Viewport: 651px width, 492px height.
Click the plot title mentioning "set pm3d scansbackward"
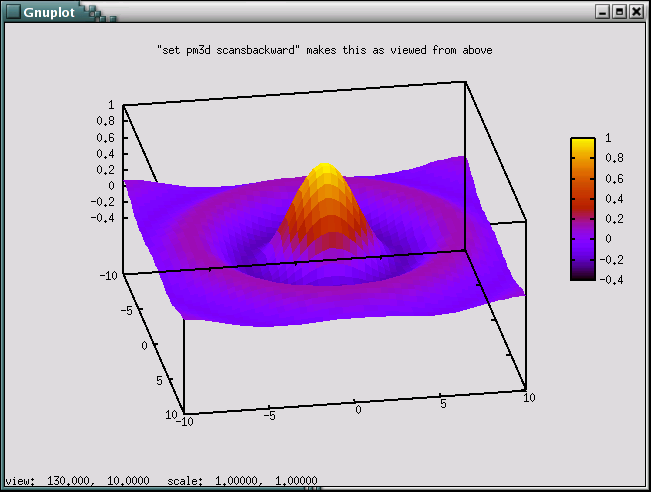tap(325, 50)
